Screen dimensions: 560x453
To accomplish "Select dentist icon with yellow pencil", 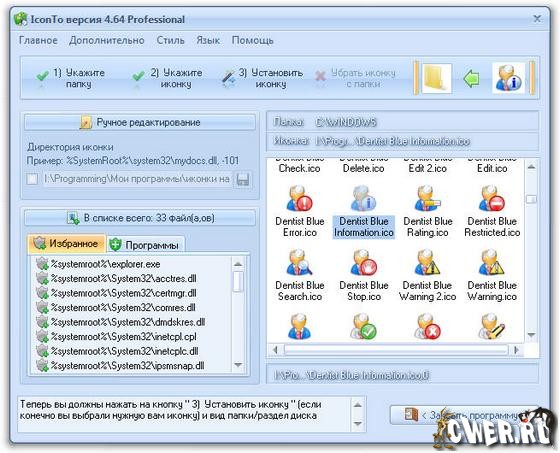I will pyautogui.click(x=491, y=327).
